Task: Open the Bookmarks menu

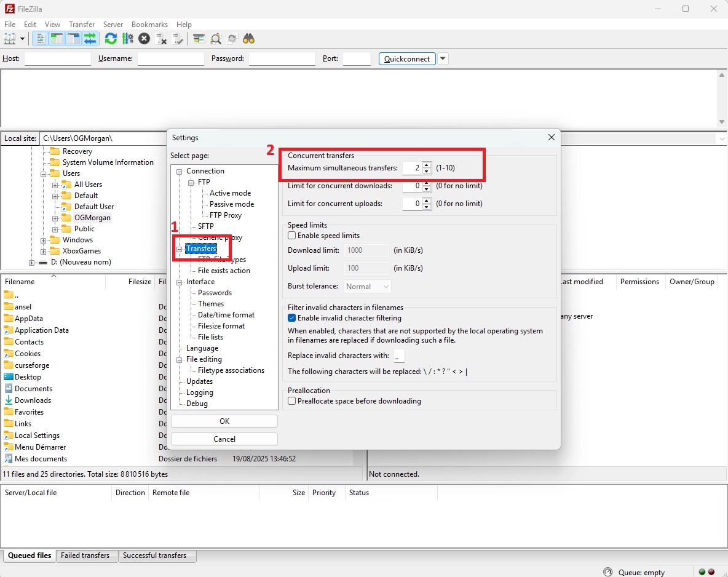Action: 149,24
